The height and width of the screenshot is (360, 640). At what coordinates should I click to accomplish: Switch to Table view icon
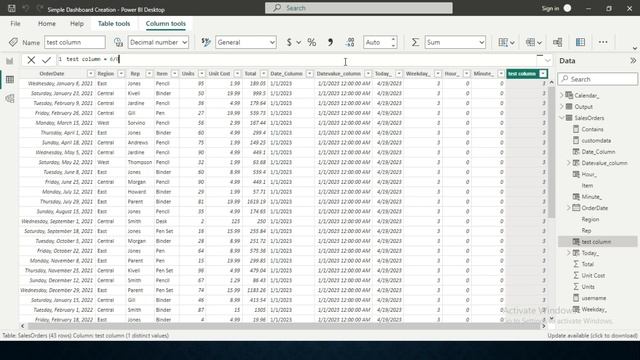point(10,80)
